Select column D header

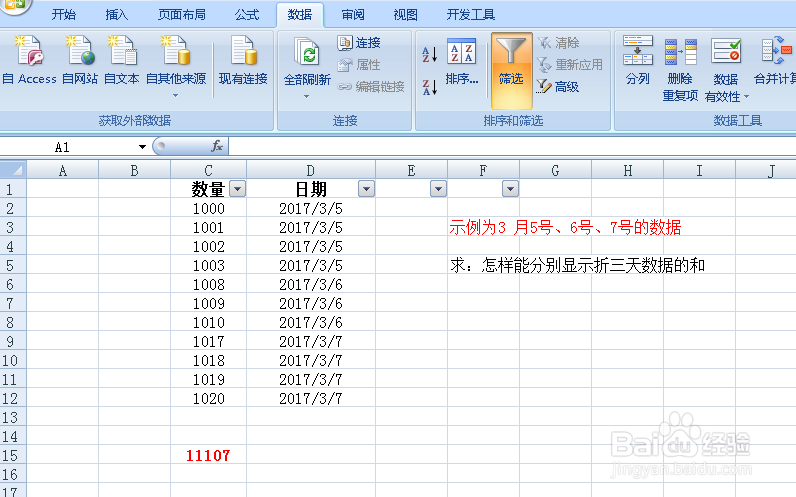click(x=311, y=171)
